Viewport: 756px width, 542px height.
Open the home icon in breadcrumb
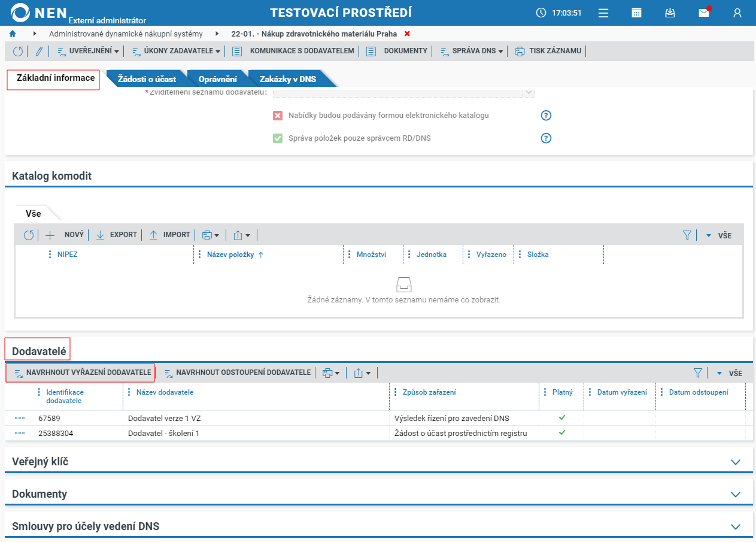[13, 34]
